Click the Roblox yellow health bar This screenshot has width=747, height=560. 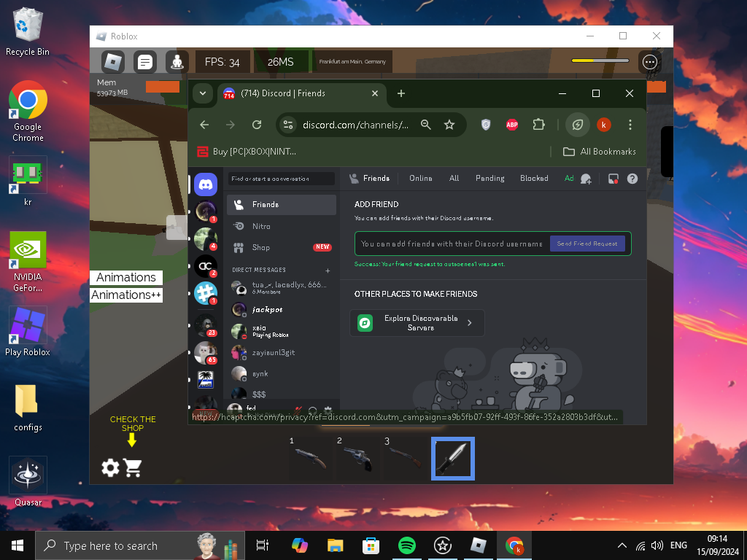click(x=600, y=61)
